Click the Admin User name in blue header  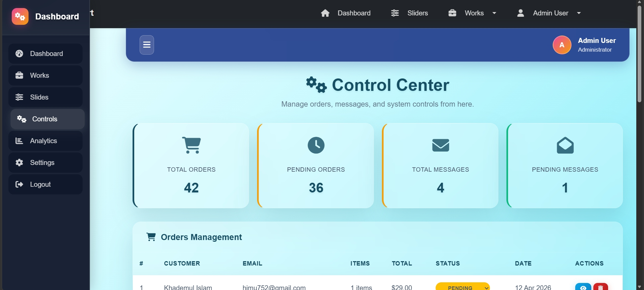coord(597,41)
